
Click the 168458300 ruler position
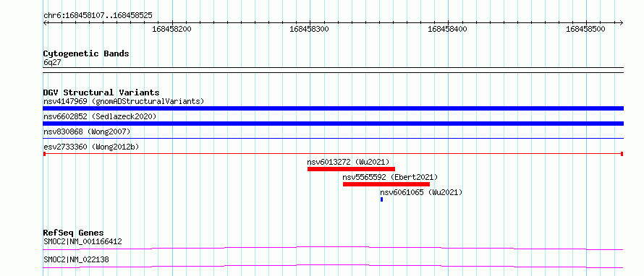point(309,29)
